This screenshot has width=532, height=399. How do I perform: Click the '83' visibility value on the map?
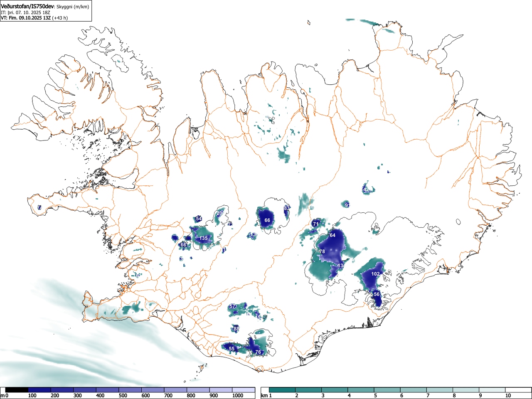287,208
